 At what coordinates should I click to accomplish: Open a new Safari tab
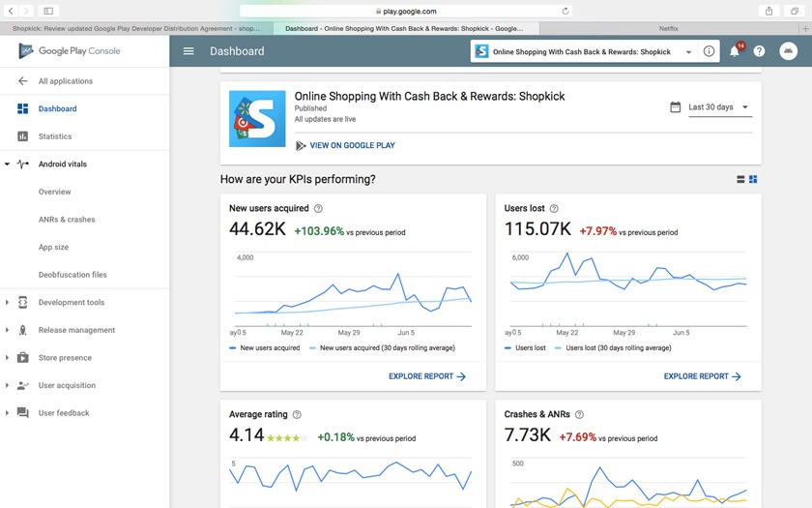pyautogui.click(x=805, y=28)
